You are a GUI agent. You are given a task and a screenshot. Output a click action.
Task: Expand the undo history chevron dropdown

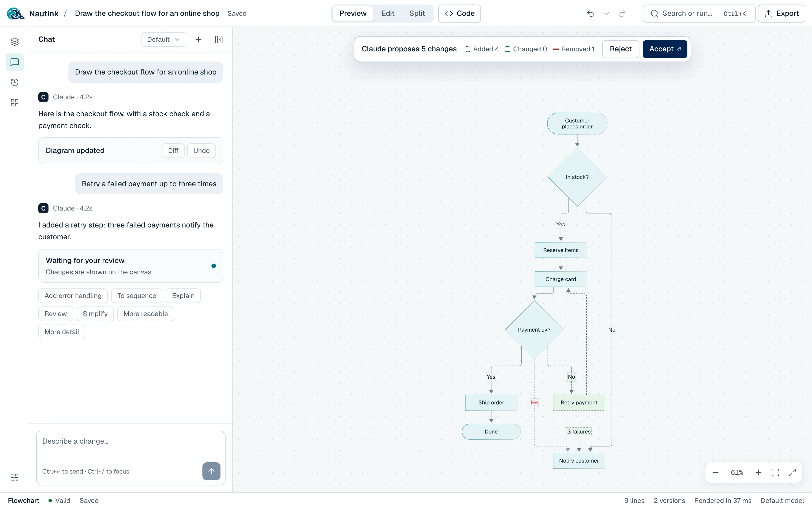click(606, 14)
